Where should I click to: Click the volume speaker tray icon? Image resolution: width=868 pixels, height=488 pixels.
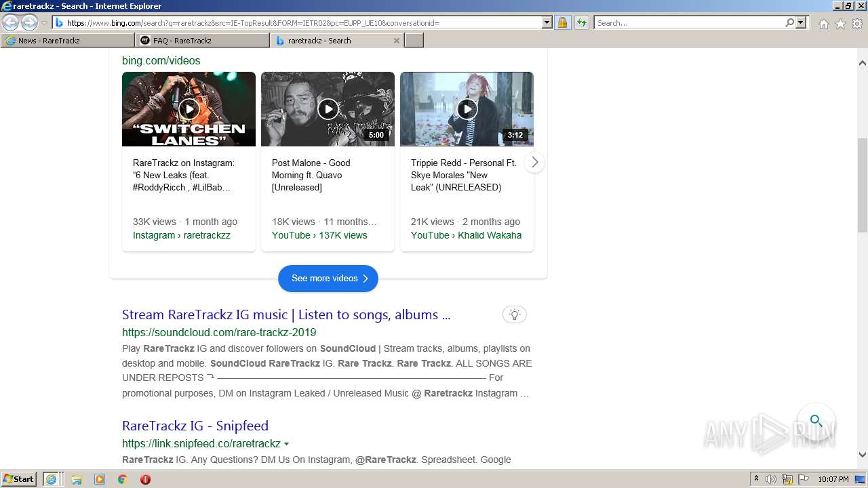pos(771,479)
